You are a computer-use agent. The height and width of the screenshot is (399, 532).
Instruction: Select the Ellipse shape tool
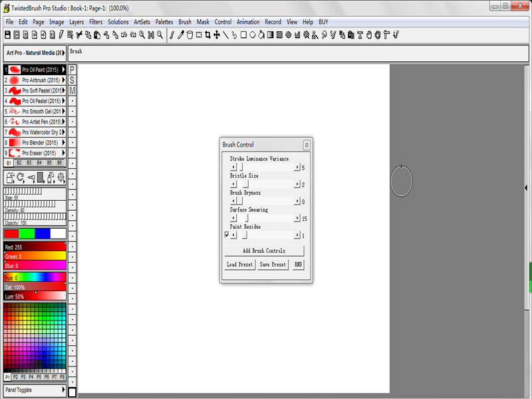click(x=253, y=35)
